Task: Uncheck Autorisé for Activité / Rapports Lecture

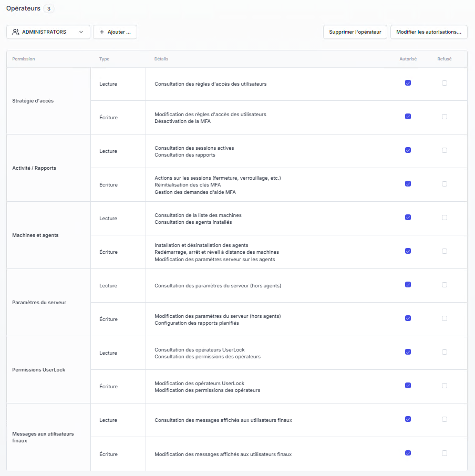Action: click(408, 150)
